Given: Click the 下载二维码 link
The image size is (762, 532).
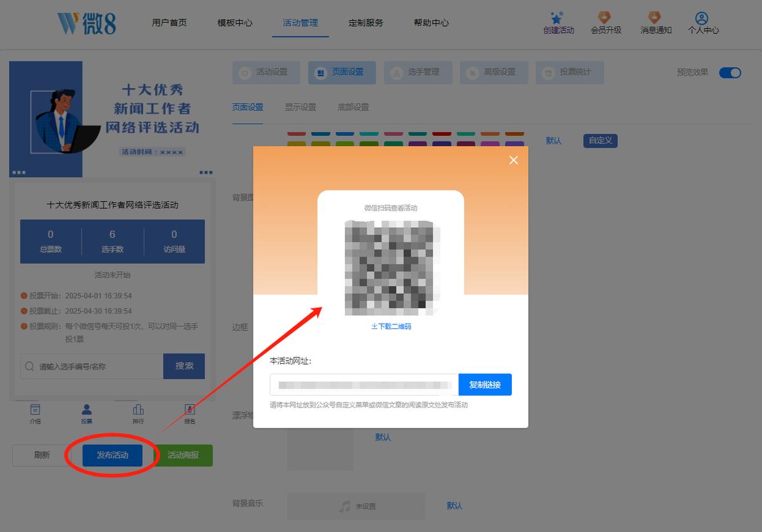Looking at the screenshot, I should [x=391, y=326].
